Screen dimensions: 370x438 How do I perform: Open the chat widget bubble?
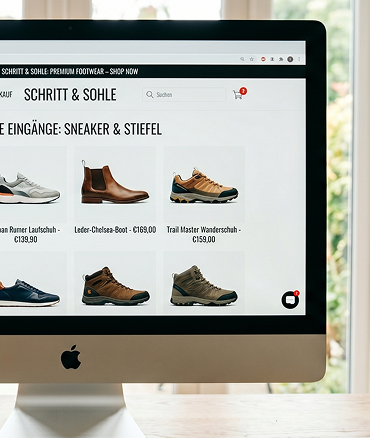point(290,300)
